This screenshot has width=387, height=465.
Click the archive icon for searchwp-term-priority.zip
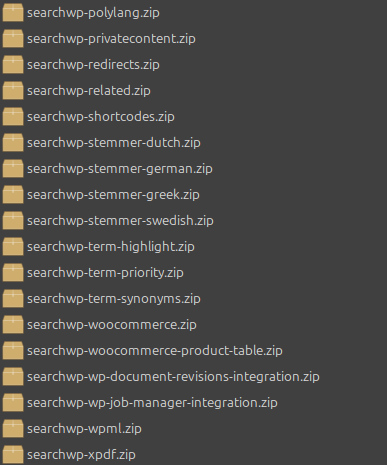click(13, 273)
